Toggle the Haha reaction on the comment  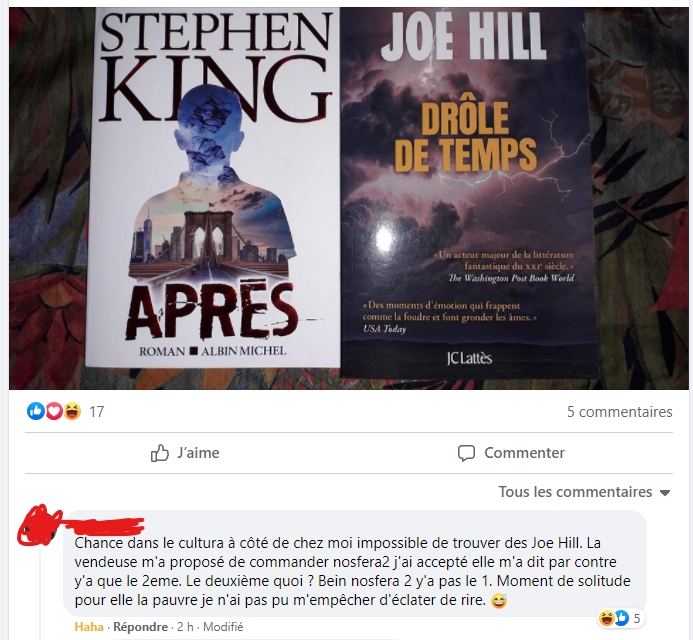pos(89,627)
